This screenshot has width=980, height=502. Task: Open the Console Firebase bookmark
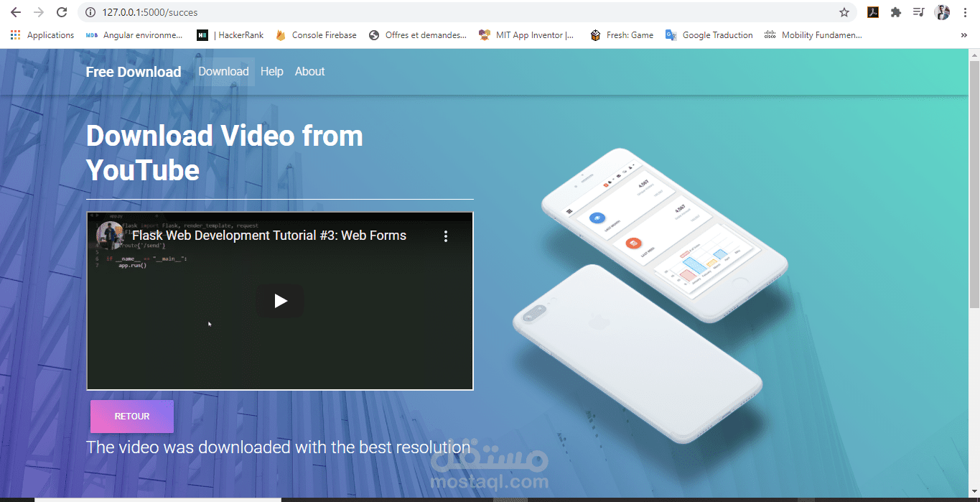pyautogui.click(x=316, y=35)
